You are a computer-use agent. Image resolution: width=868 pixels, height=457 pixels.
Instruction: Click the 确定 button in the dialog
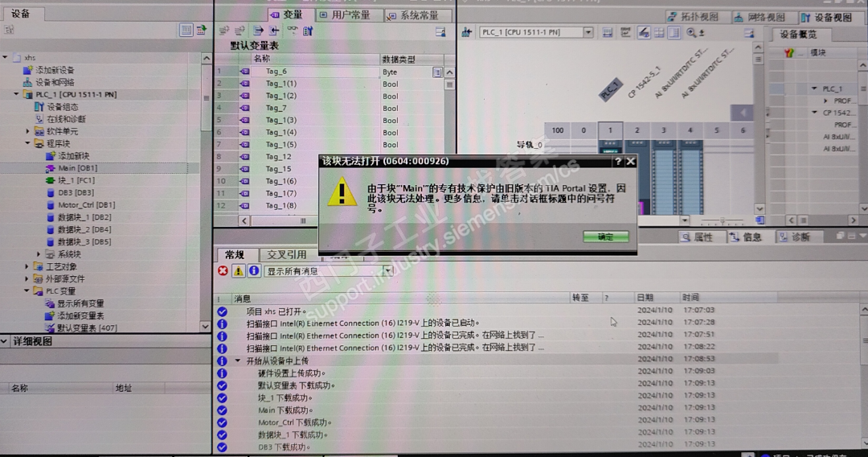point(606,237)
